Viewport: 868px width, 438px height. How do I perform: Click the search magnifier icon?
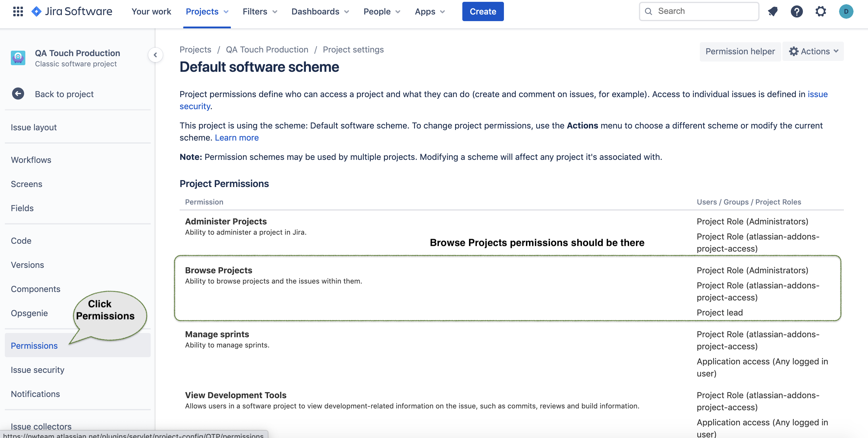coord(648,11)
